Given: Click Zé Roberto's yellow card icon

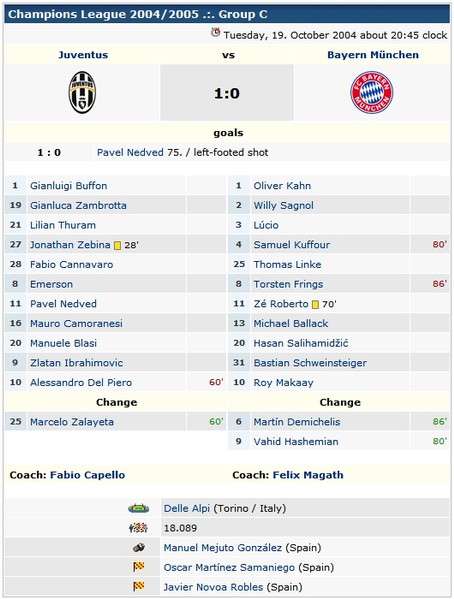Looking at the screenshot, I should pos(315,304).
